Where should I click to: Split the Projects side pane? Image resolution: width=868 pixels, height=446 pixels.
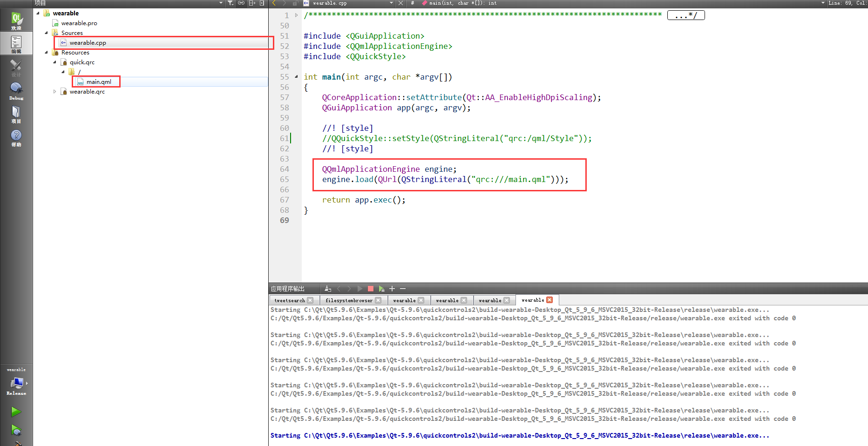(x=252, y=3)
